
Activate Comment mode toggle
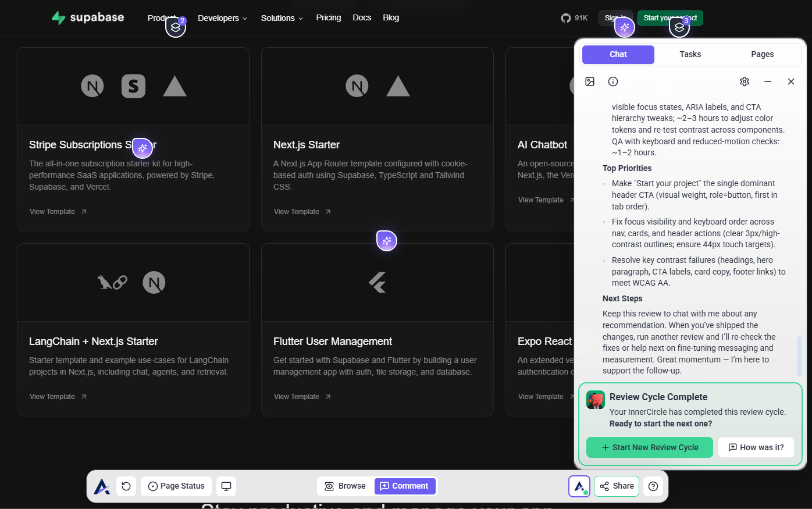click(405, 486)
